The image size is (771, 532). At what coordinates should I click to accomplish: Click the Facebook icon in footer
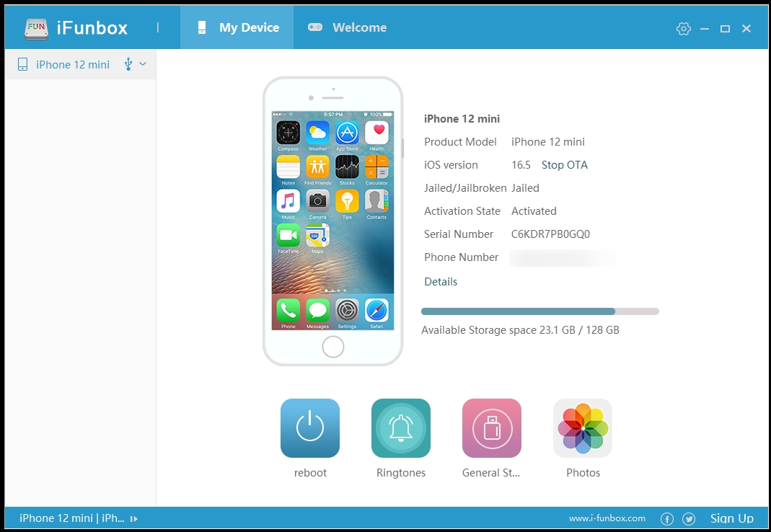666,519
